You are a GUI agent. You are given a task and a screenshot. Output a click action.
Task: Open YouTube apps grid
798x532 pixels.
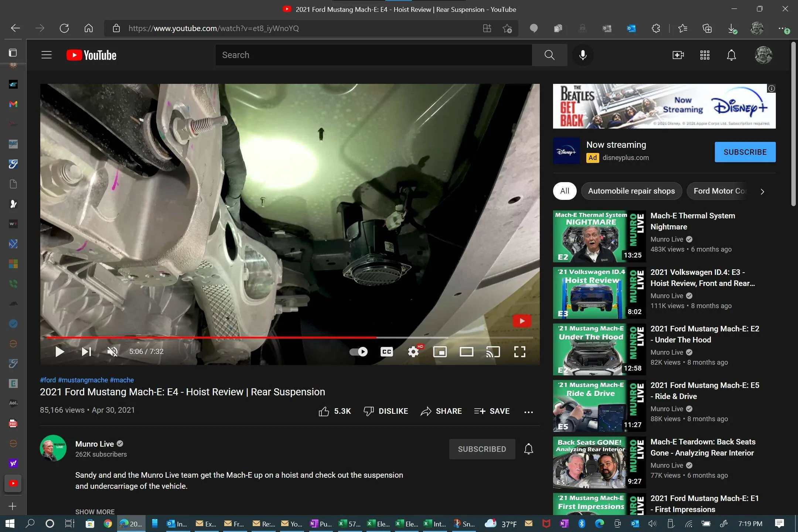(x=705, y=55)
